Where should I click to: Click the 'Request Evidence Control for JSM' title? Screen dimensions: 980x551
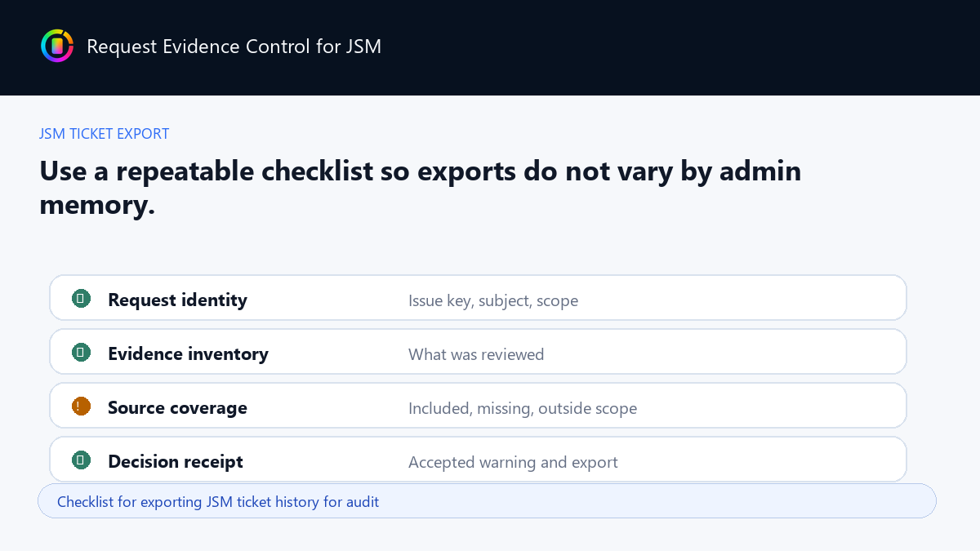point(234,47)
